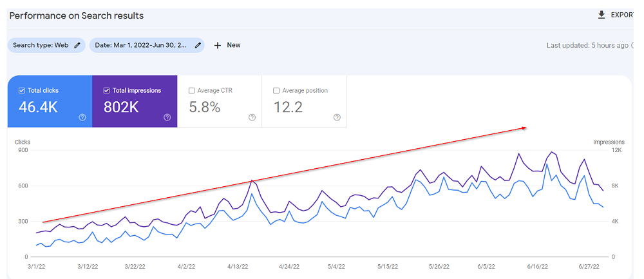Screen dimensions: 644x279
Task: Enable the Average CTR checkbox
Action: click(192, 91)
